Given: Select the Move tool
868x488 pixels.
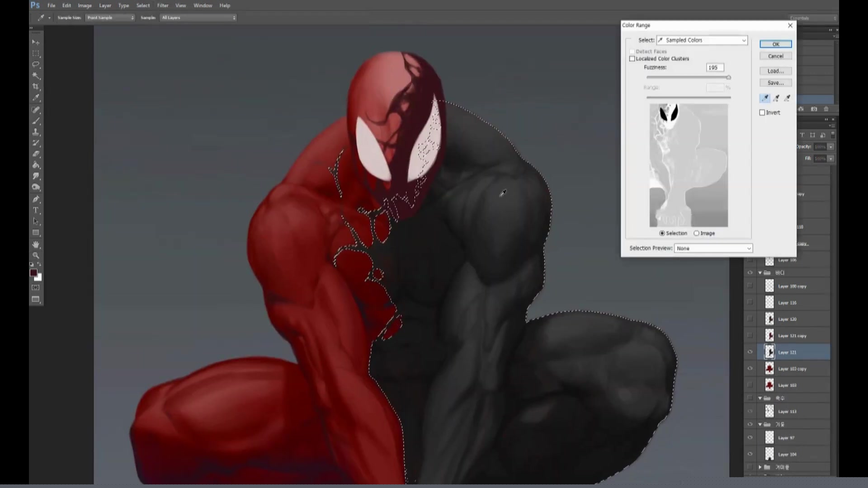Looking at the screenshot, I should click(36, 42).
